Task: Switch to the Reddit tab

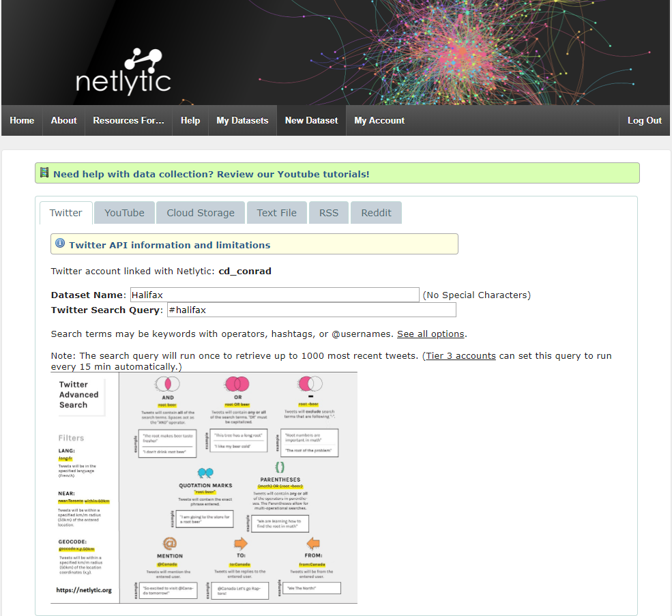Action: (377, 213)
